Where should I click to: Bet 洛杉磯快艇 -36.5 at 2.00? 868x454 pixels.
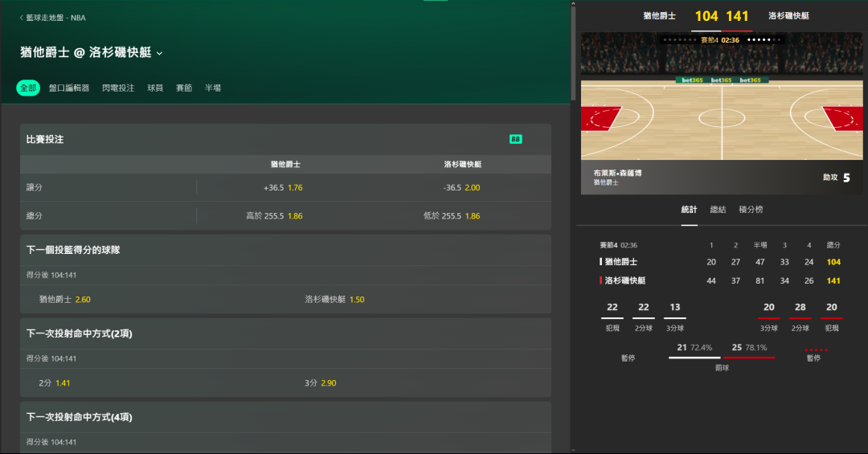click(x=461, y=188)
